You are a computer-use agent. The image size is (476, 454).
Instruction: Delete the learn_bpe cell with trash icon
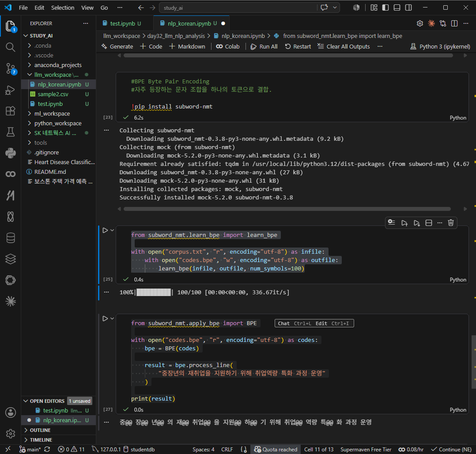tap(451, 223)
